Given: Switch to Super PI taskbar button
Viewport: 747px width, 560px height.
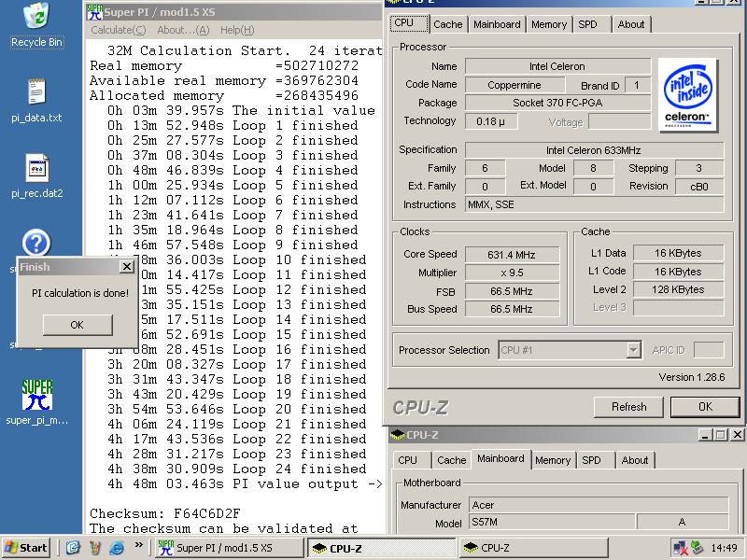Looking at the screenshot, I should pyautogui.click(x=229, y=548).
